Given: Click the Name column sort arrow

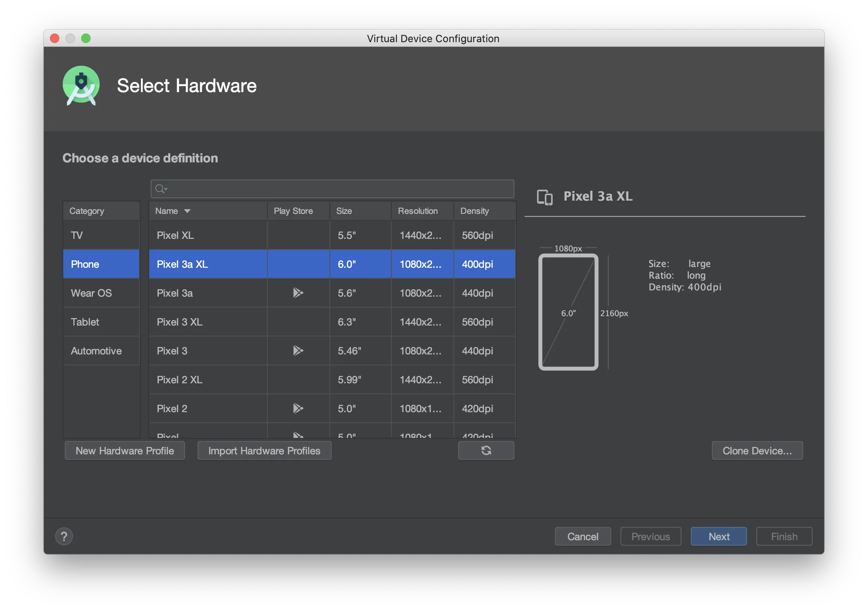Looking at the screenshot, I should 187,211.
